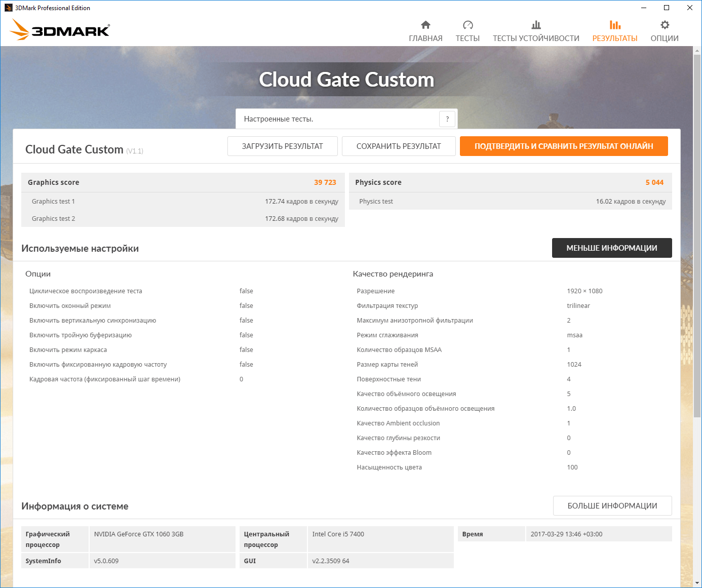This screenshot has height=588, width=702.
Task: Maximize the 3DMark window
Action: [667, 8]
